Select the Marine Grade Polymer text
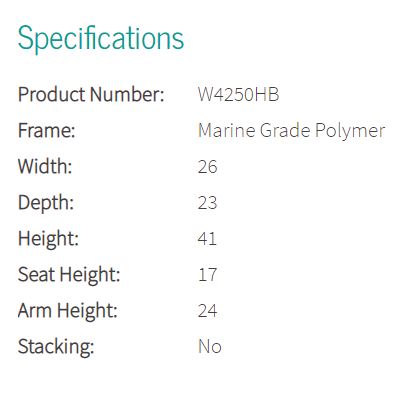Image resolution: width=400 pixels, height=393 pixels. click(292, 131)
